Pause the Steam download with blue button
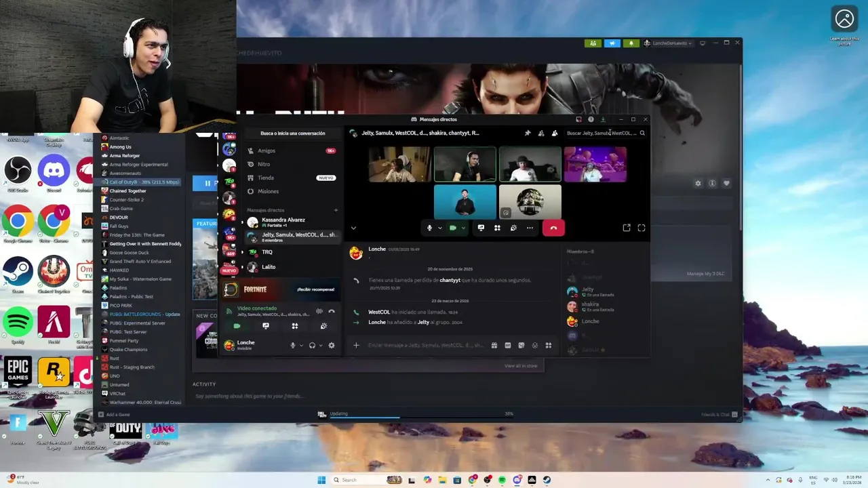868x488 pixels. click(x=205, y=183)
